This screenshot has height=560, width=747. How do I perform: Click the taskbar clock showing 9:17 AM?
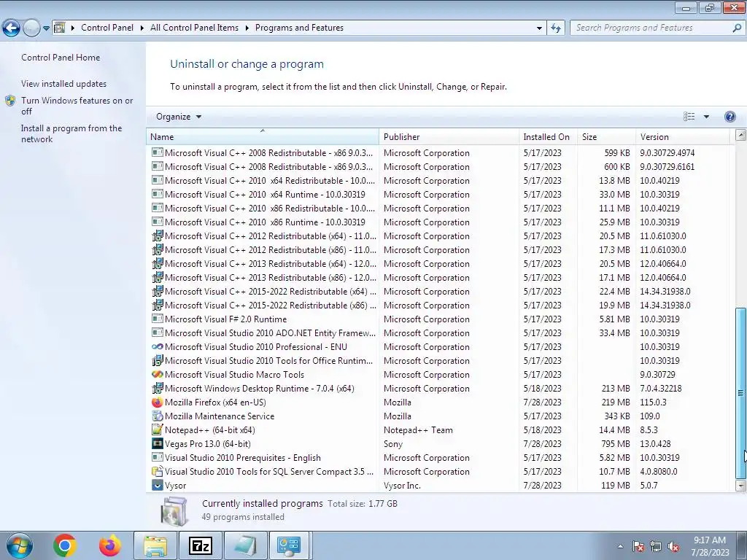tap(710, 546)
